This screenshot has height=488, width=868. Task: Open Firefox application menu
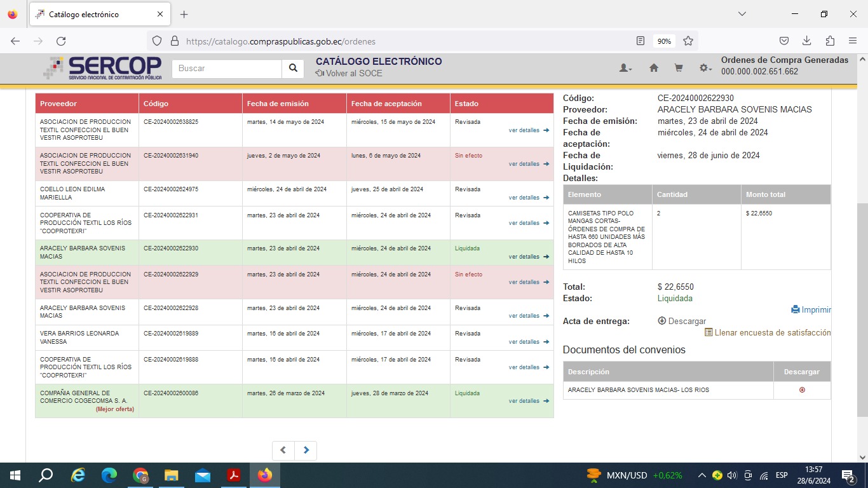point(852,41)
